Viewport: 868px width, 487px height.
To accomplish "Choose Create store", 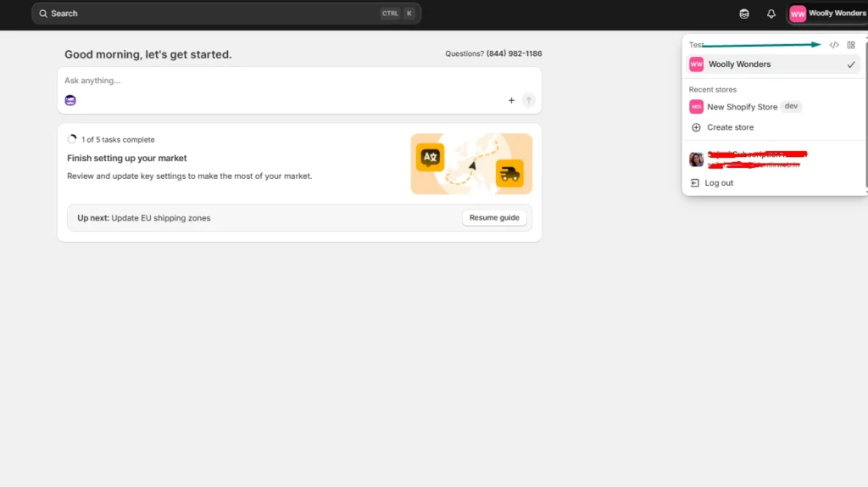I will 773,127.
